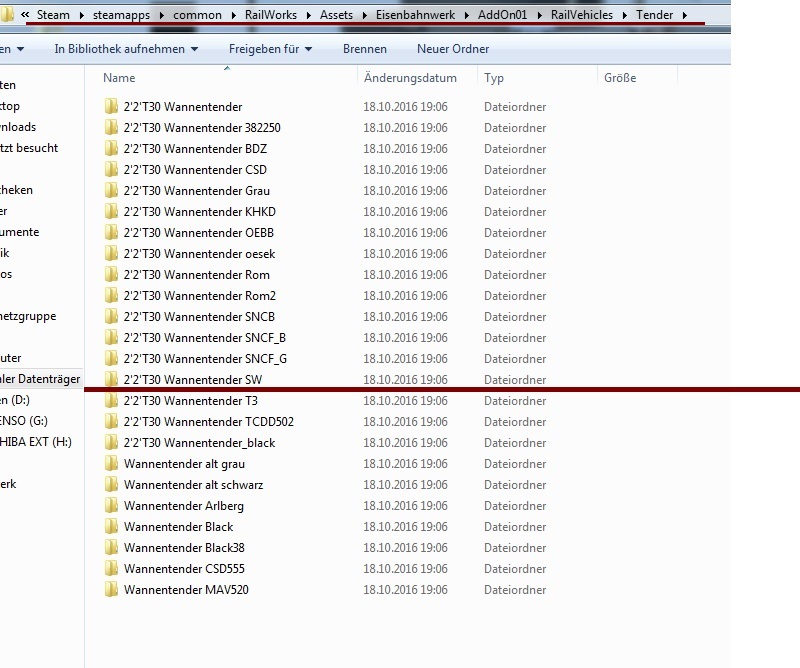
Task: Select drive 'ENSO (G:)' in navigation pane
Action: (24, 421)
